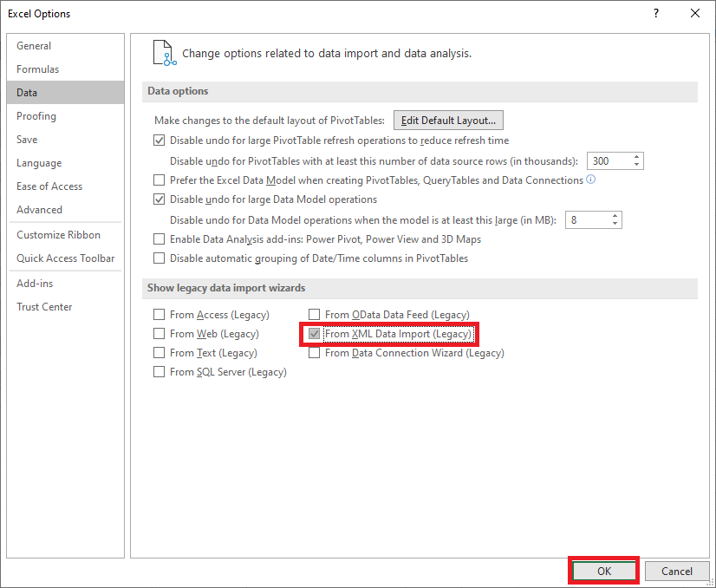This screenshot has width=716, height=588.
Task: Open the Trust Center category
Action: click(65, 306)
